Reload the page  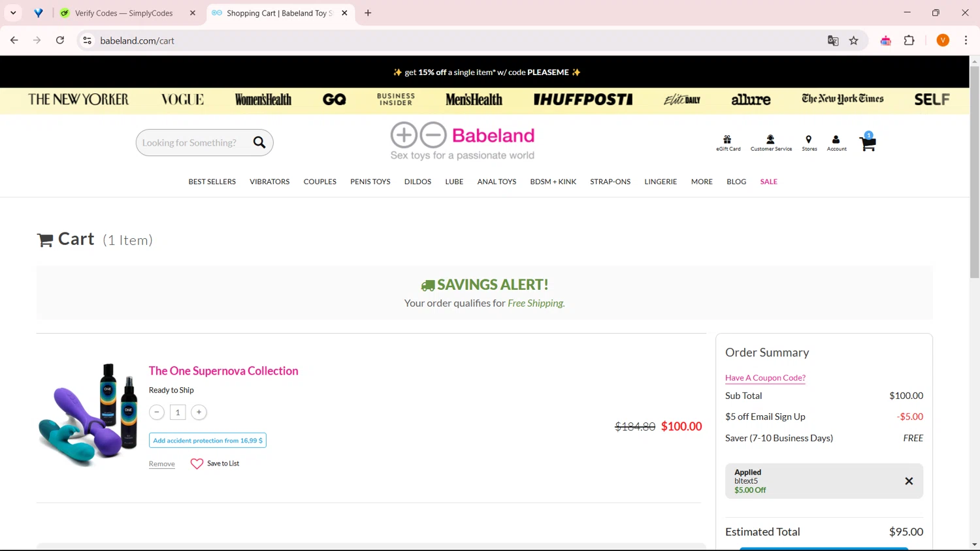tap(60, 40)
